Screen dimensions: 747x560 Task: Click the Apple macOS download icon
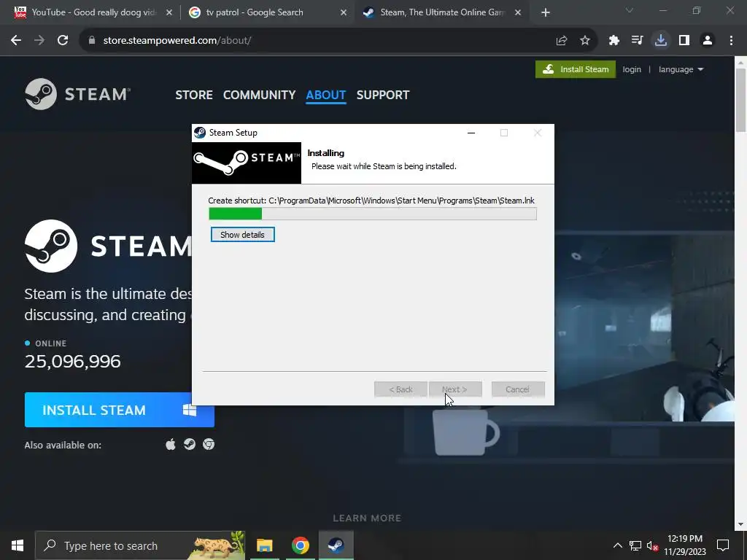pos(171,444)
